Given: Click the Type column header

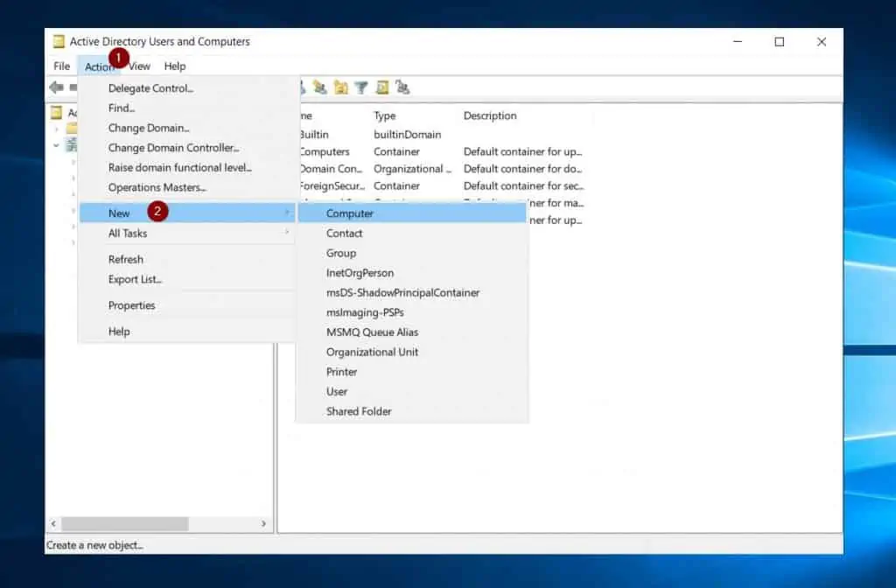Looking at the screenshot, I should 385,116.
